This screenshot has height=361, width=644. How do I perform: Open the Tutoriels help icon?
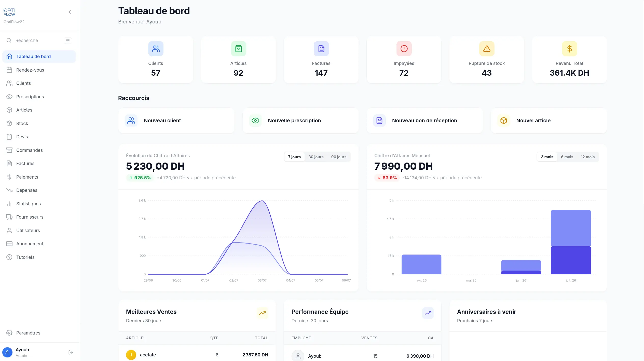[x=9, y=257]
